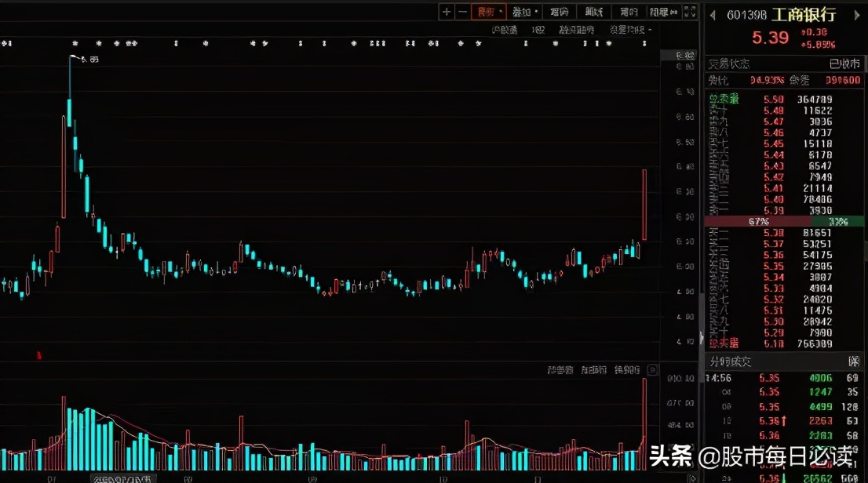The width and height of the screenshot is (868, 483).
Task: Open the 叠加 overlay tool on the toolbar
Action: click(522, 12)
